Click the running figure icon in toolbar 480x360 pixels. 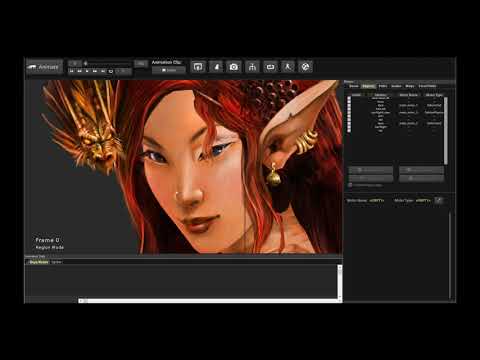288,67
